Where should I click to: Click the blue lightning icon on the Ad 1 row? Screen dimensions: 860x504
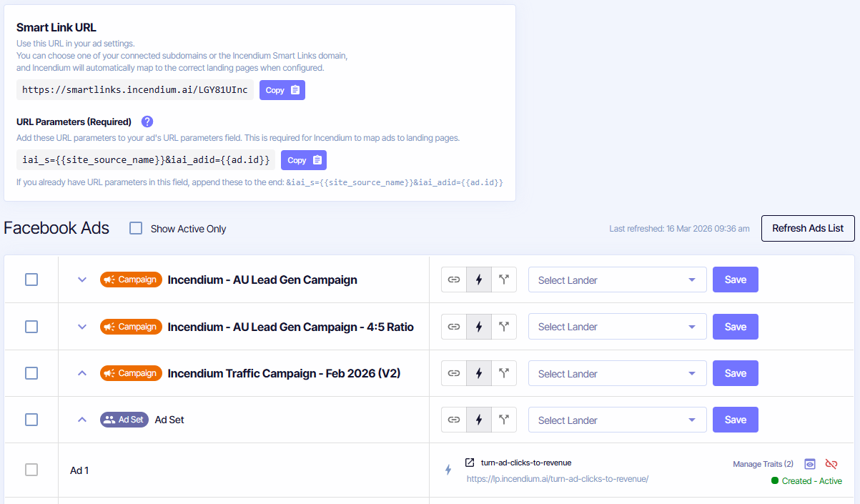pos(448,470)
